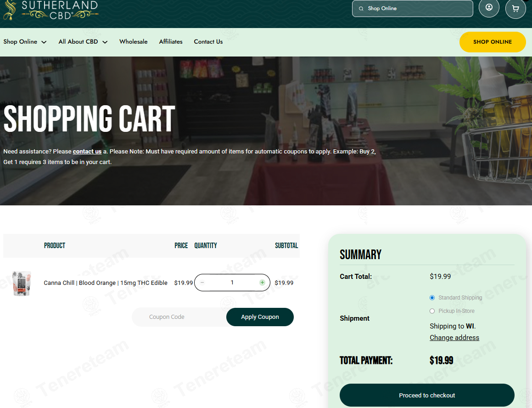532x408 pixels.
Task: Click the QUANTITY column header
Action: pyautogui.click(x=206, y=246)
